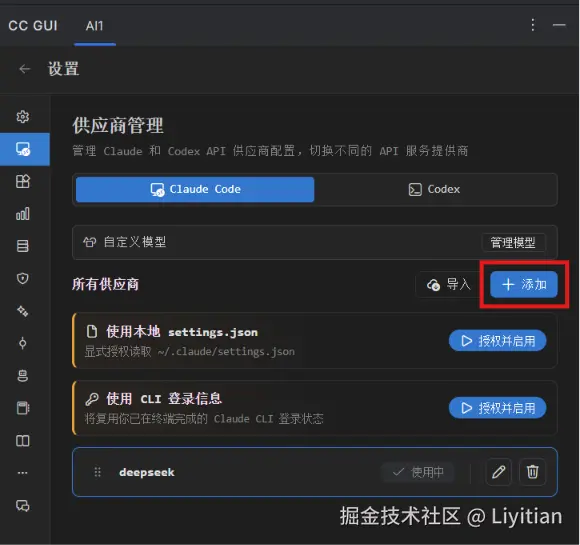Screen dimensions: 580x545
Task: Edit the deepseek provider with pencil icon
Action: [498, 472]
